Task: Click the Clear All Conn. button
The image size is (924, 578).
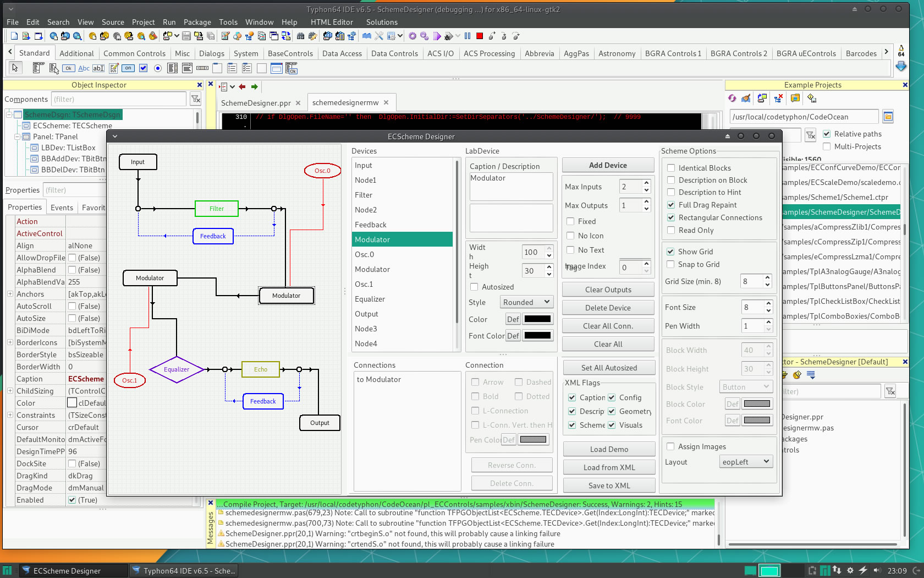Action: coord(608,326)
